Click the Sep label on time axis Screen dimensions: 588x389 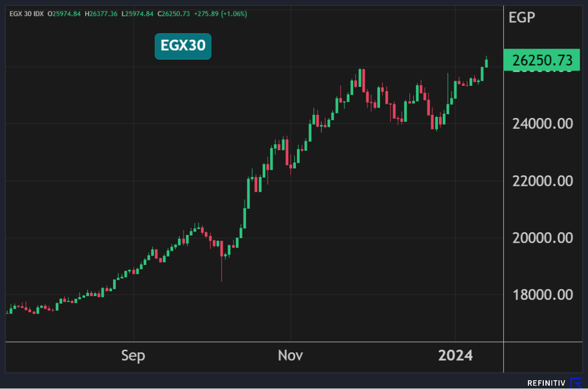tap(133, 356)
